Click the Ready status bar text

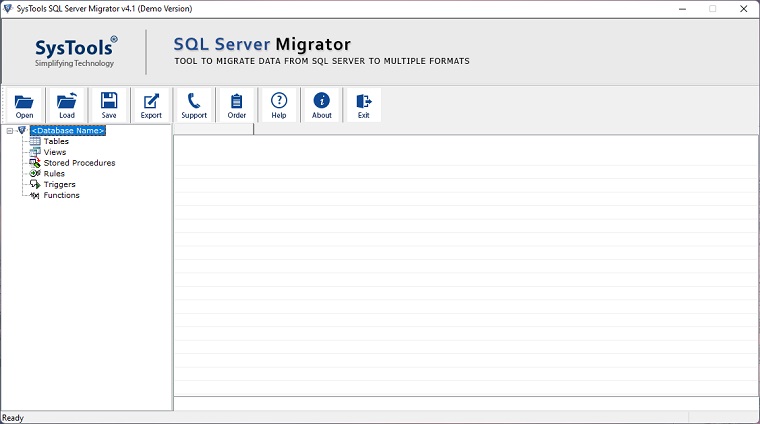(13, 418)
